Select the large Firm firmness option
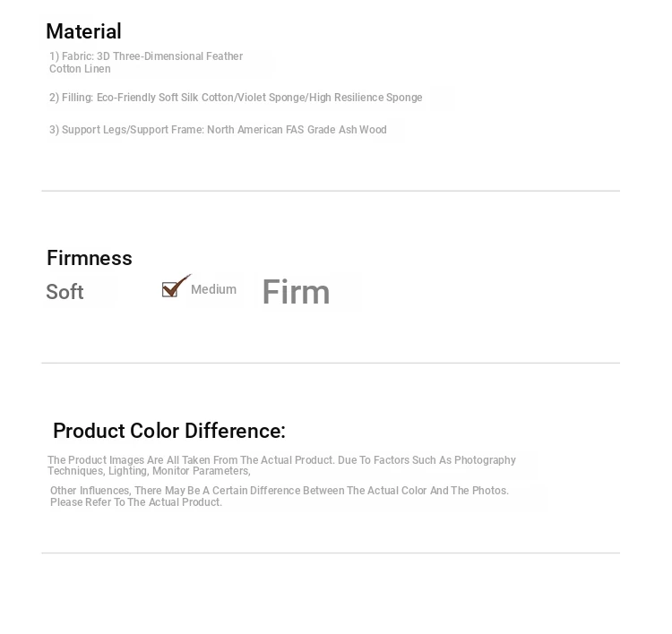 click(x=296, y=292)
